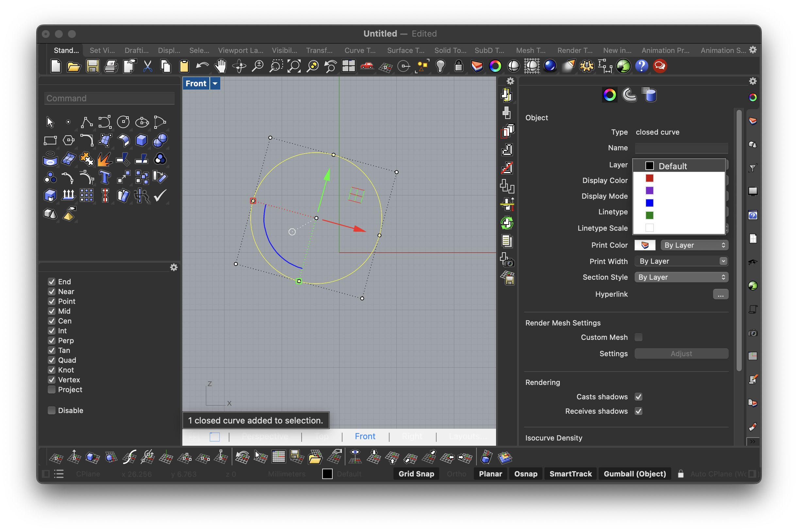Click the properties panel vertical scrollbar
Screen dimensions: 798x532
click(739, 240)
